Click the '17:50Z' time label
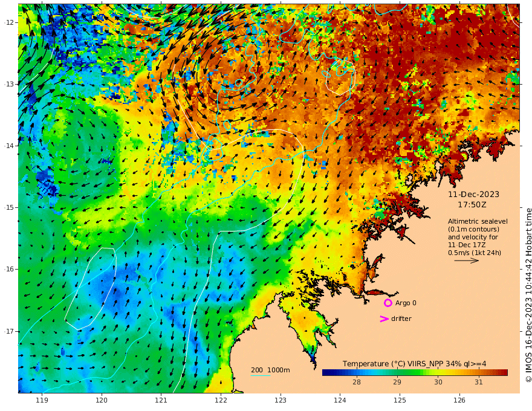 point(472,205)
